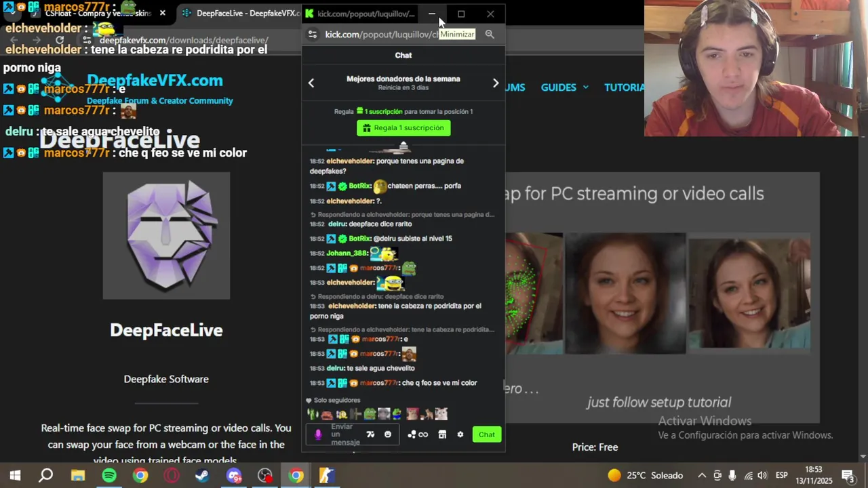This screenshot has height=488, width=868.
Task: Select the white cat quick emote
Action: pyautogui.click(x=441, y=414)
